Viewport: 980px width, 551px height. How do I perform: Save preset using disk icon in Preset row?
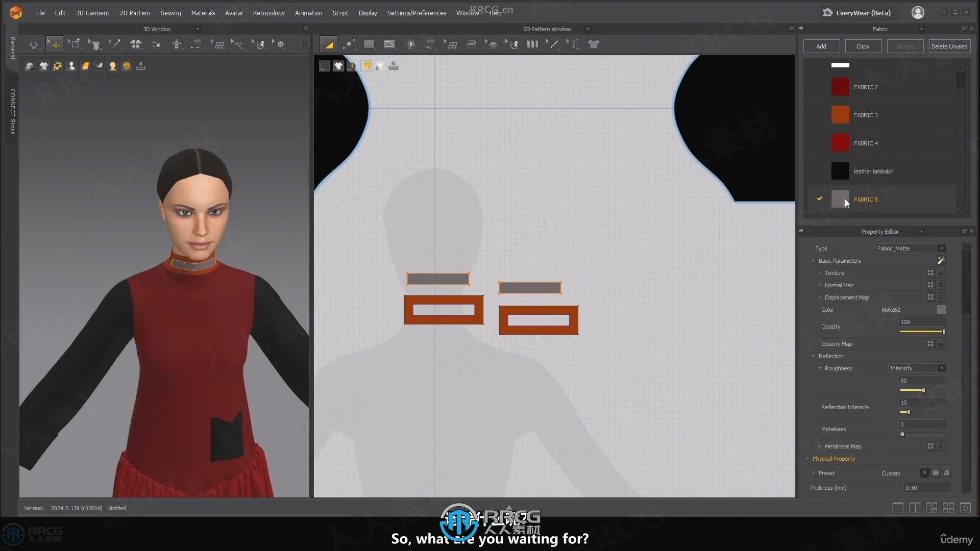pyautogui.click(x=946, y=473)
